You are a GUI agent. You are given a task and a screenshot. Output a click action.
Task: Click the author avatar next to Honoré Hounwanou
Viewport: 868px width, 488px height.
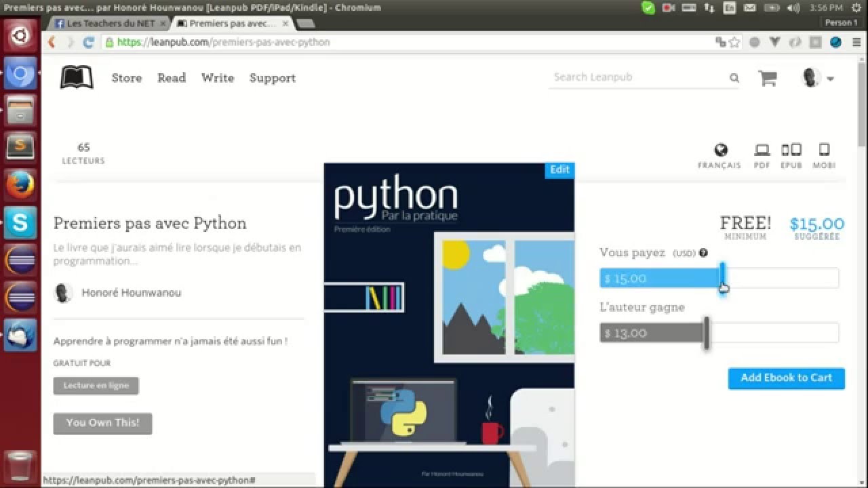click(63, 293)
